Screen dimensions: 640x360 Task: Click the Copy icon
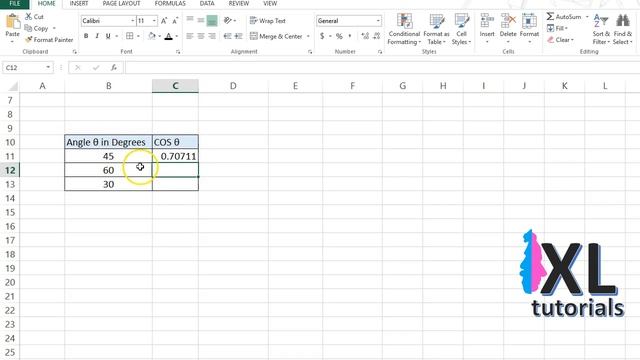click(x=28, y=28)
